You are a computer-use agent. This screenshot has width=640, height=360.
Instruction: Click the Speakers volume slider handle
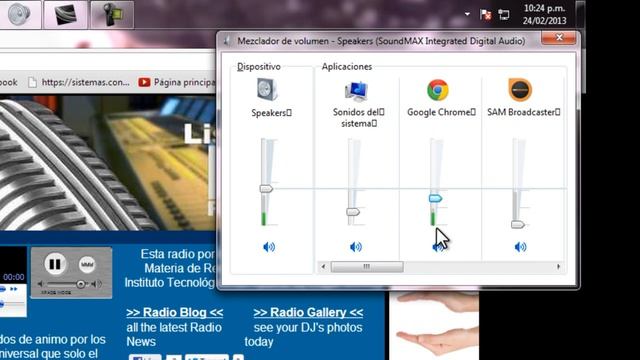pos(266,189)
